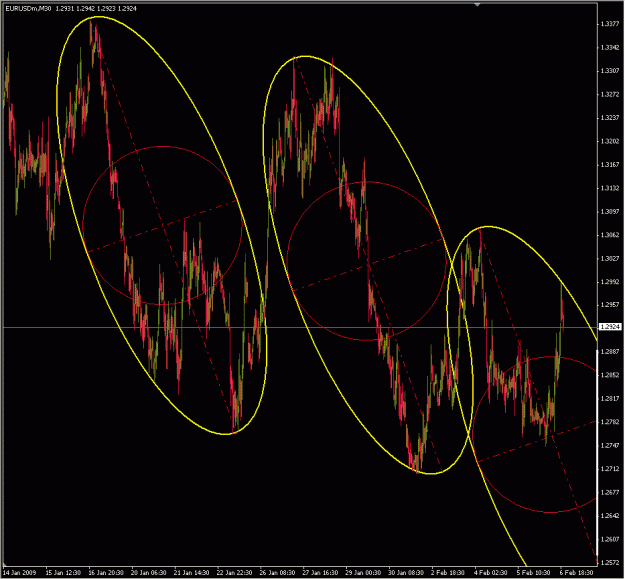625x579 pixels.
Task: Click the 1.2747 price axis label
Action: (610, 445)
